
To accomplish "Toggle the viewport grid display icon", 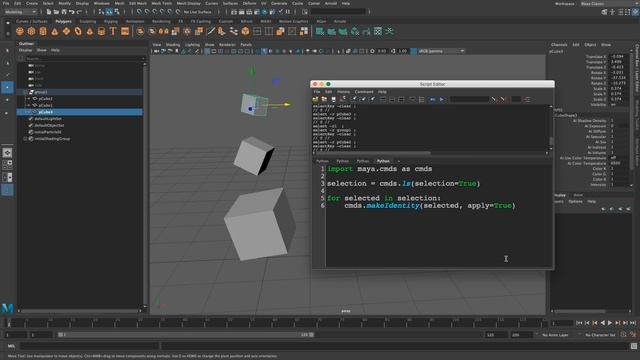I will click(x=207, y=51).
